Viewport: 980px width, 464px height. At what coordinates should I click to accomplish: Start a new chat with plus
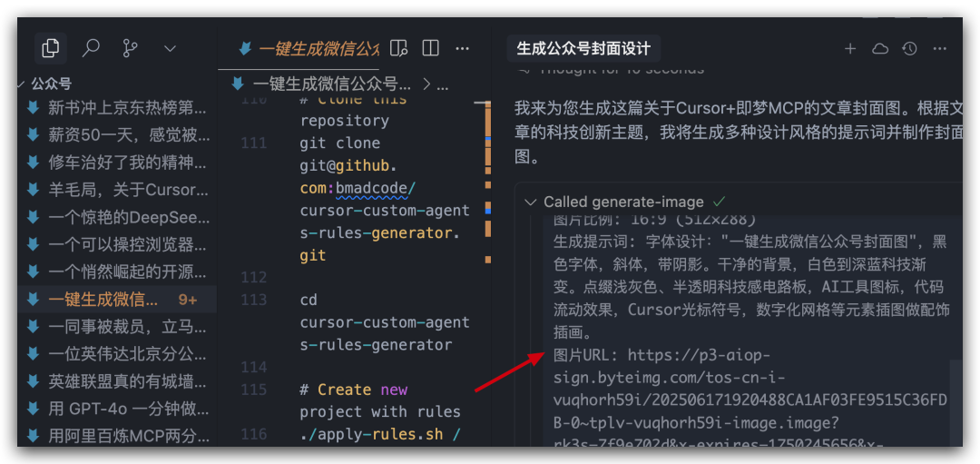850,49
